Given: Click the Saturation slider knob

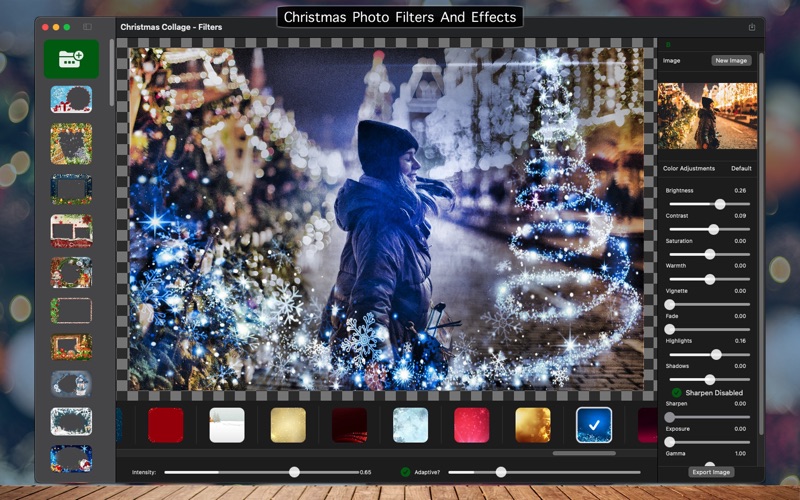Looking at the screenshot, I should 710,254.
